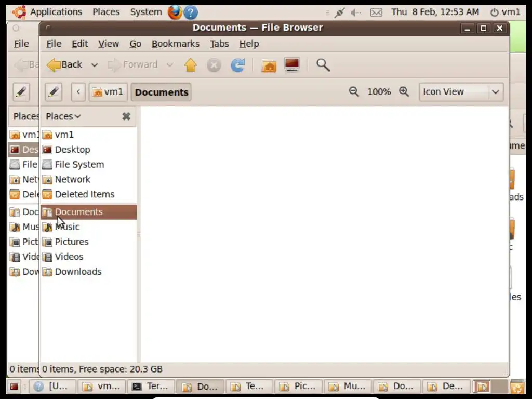Open the Places side pane selector
Image resolution: width=532 pixels, height=399 pixels.
[x=63, y=116]
